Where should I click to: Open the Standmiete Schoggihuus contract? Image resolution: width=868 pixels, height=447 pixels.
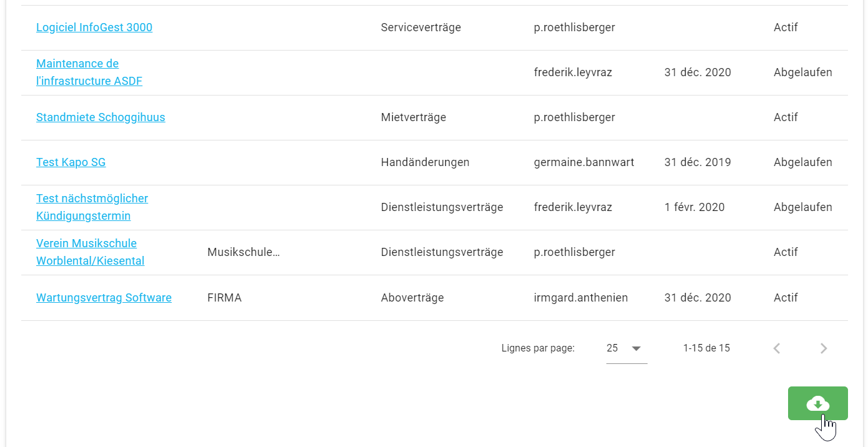click(x=101, y=117)
